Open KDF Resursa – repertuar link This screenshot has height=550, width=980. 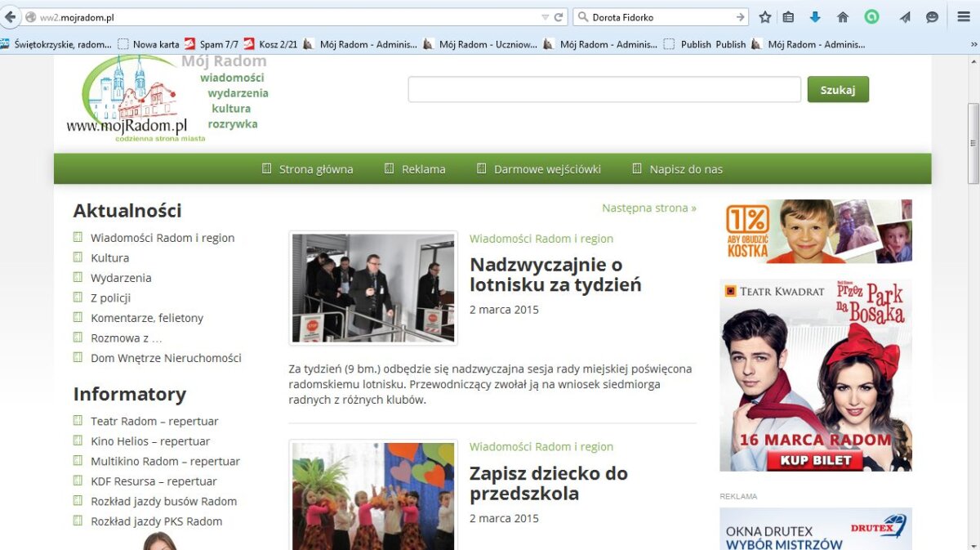(154, 481)
